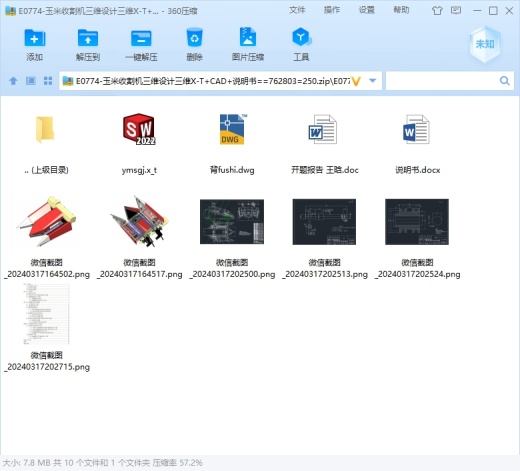Open the 文件 (File) menu
520x471 pixels.
pyautogui.click(x=297, y=10)
